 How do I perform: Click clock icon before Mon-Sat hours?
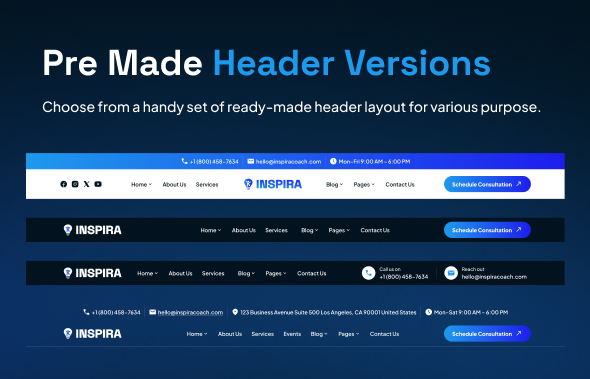point(429,312)
